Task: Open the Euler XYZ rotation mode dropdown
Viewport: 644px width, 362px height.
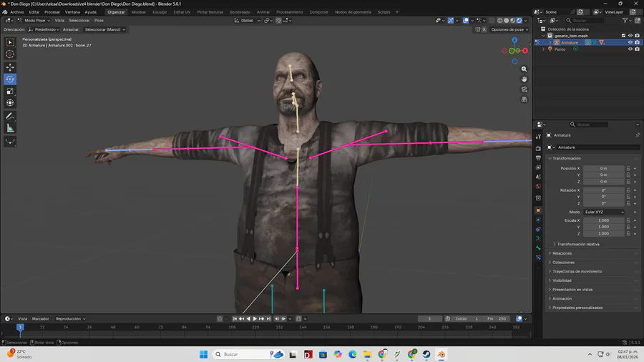Action: coord(604,212)
